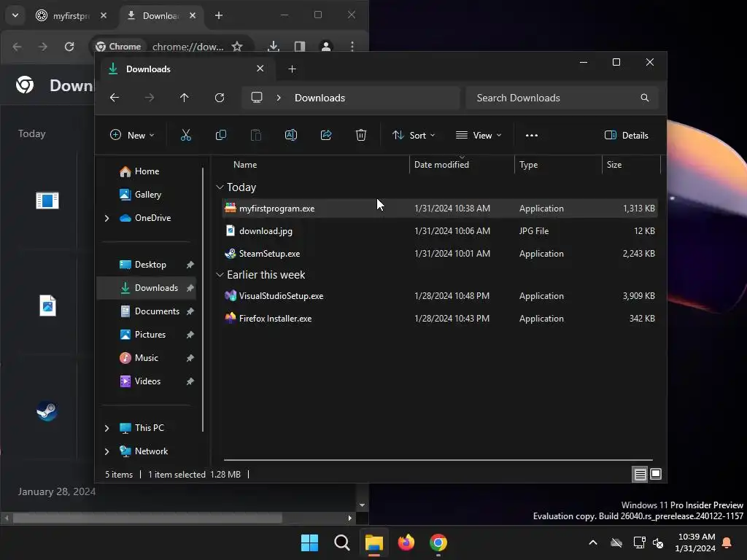Expand the This PC tree node
The image size is (747, 560).
tap(107, 428)
